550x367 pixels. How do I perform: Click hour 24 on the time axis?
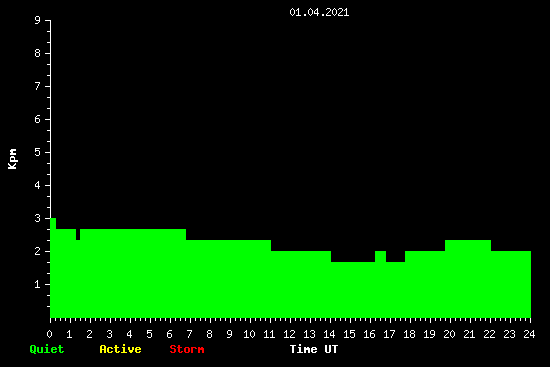529,334
